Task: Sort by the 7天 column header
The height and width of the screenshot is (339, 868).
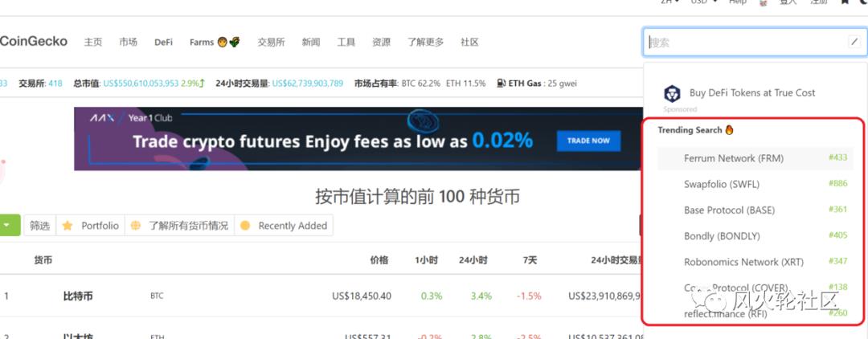Action: (x=529, y=260)
